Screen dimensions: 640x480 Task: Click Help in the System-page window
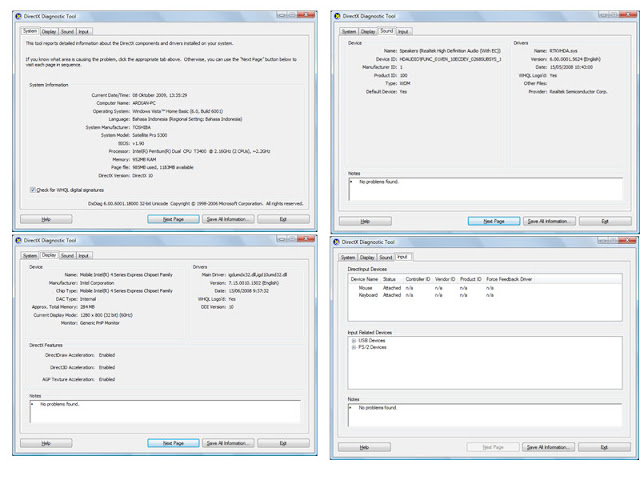click(46, 219)
